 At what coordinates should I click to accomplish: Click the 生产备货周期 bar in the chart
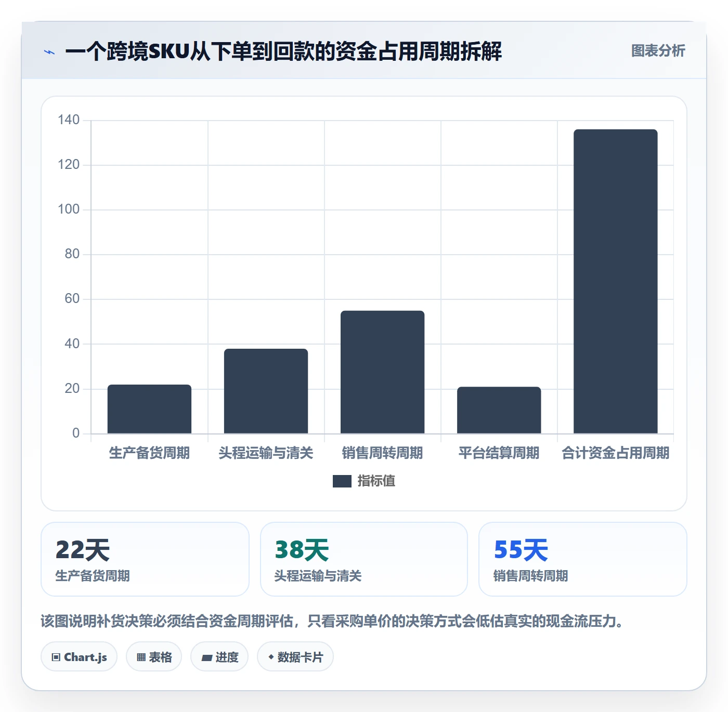point(149,409)
